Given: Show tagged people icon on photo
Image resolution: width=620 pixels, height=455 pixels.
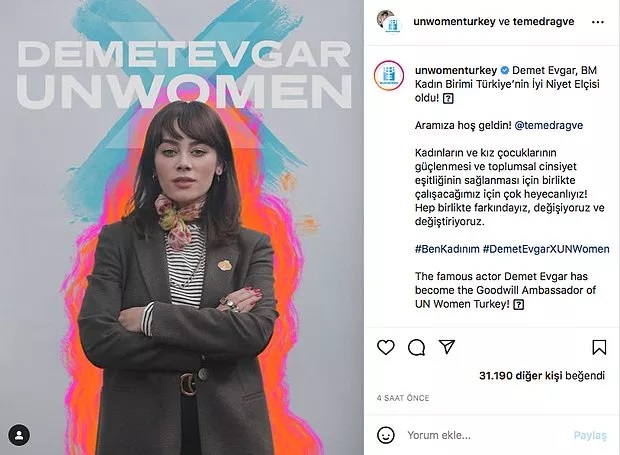Looking at the screenshot, I should 19,435.
